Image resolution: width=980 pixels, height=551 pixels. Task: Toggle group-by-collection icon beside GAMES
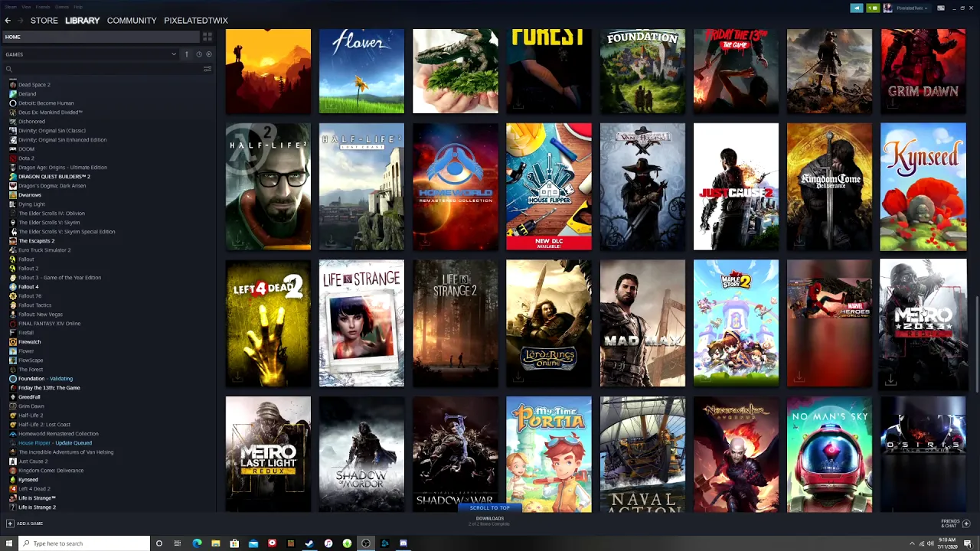[186, 54]
